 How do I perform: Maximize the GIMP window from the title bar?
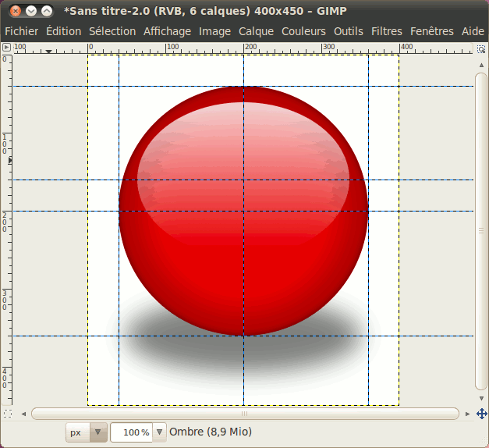[x=47, y=11]
